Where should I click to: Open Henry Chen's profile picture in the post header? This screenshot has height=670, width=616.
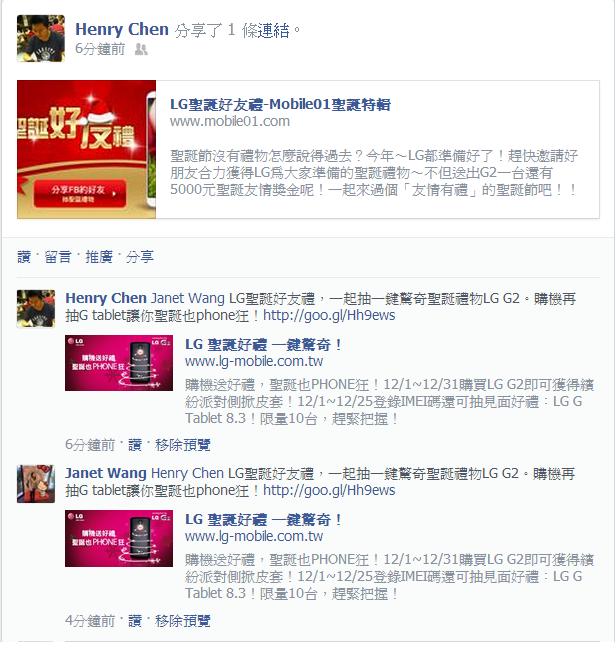(41, 38)
